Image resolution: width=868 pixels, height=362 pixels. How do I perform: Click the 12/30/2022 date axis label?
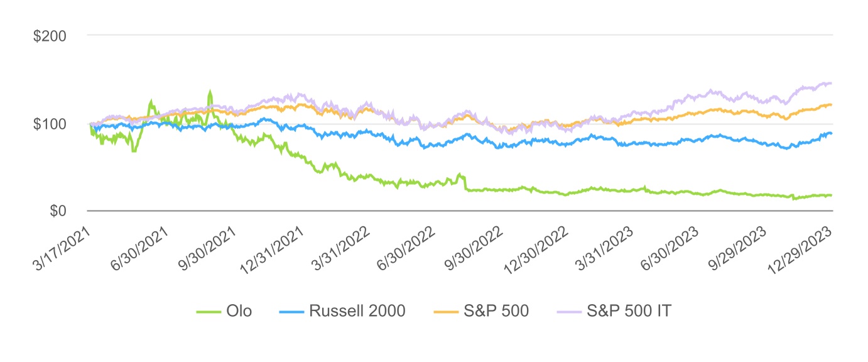(x=538, y=250)
